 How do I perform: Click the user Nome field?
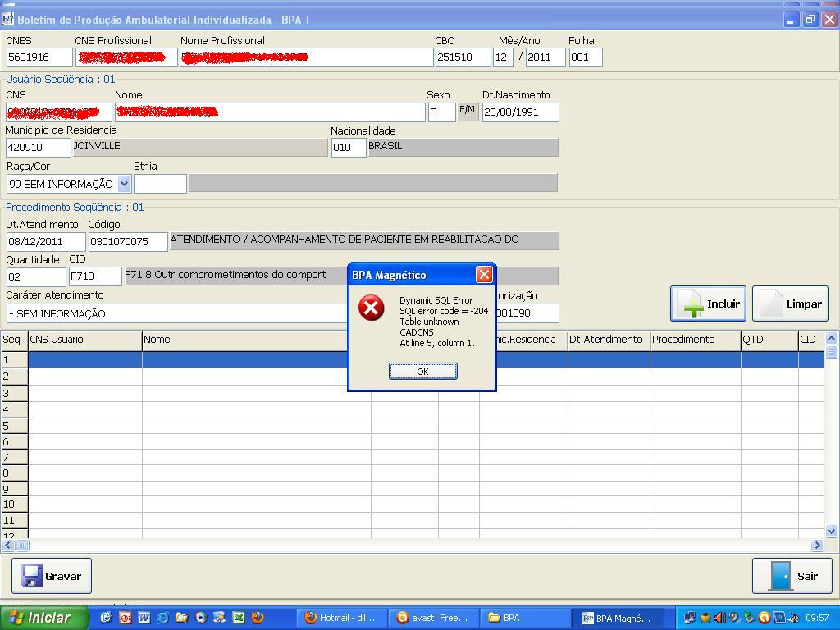[270, 112]
